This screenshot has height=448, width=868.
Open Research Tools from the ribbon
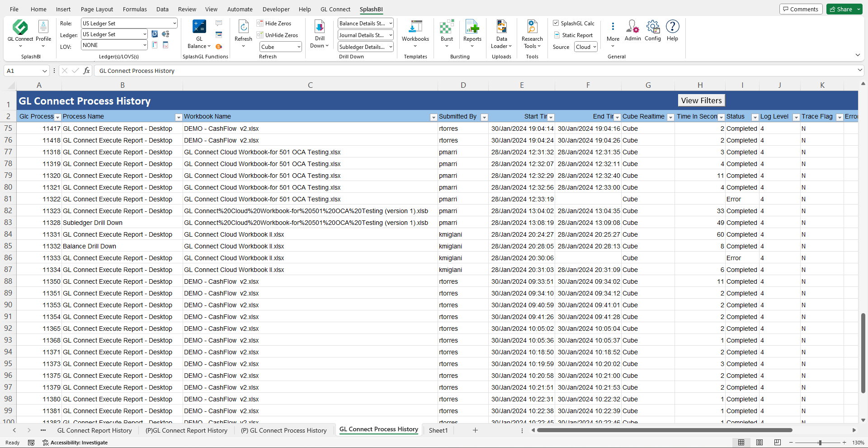[x=532, y=28]
